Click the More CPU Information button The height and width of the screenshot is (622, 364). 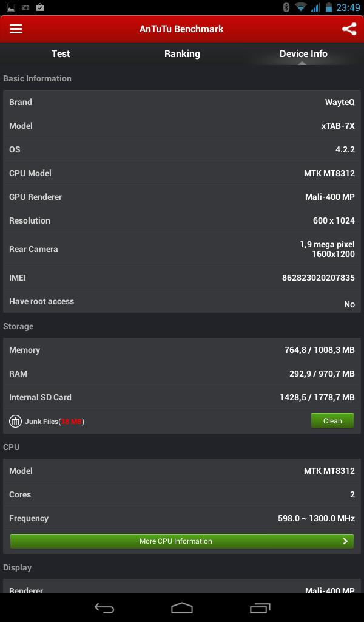tap(181, 541)
